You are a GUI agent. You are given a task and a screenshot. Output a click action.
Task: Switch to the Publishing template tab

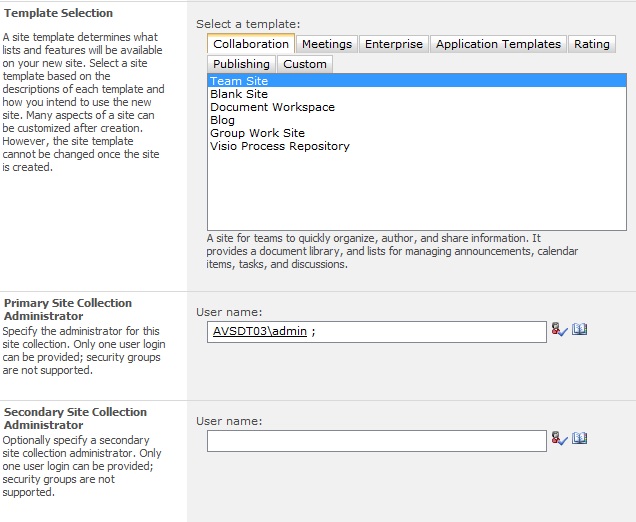pos(241,64)
